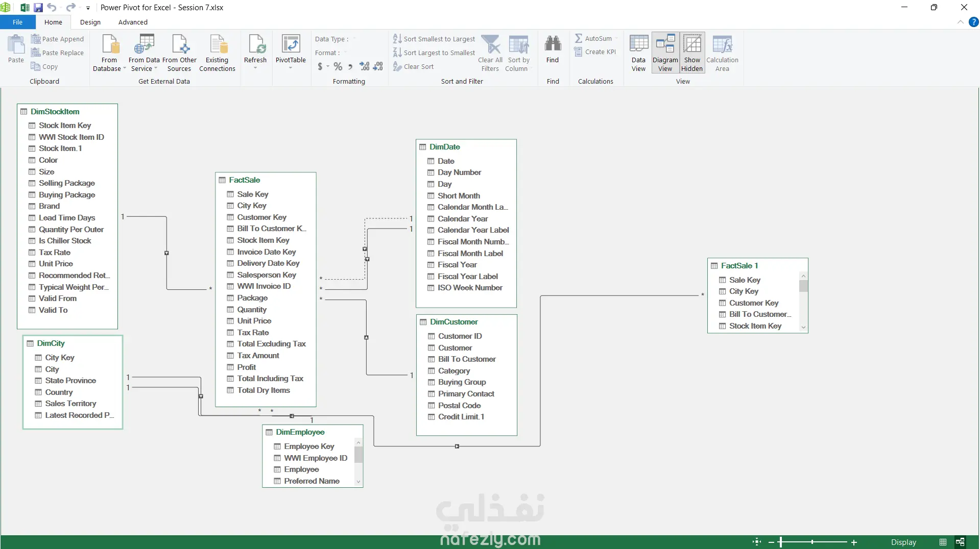Toggle the Diagram View button
Viewport: 980px width, 549px height.
pos(665,53)
